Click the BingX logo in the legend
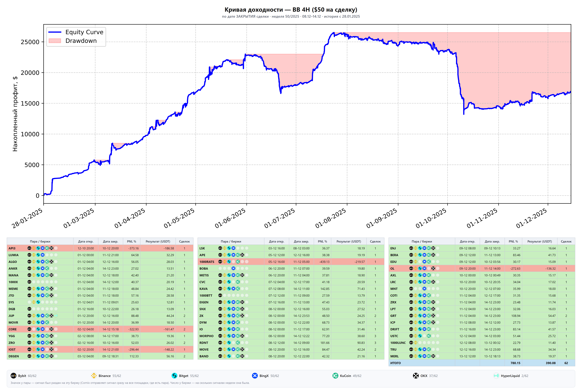Image resolution: width=582 pixels, height=392 pixels. [x=255, y=376]
